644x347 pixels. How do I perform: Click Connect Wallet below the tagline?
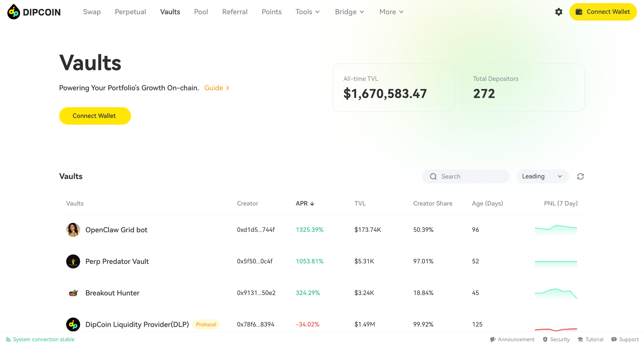(95, 116)
